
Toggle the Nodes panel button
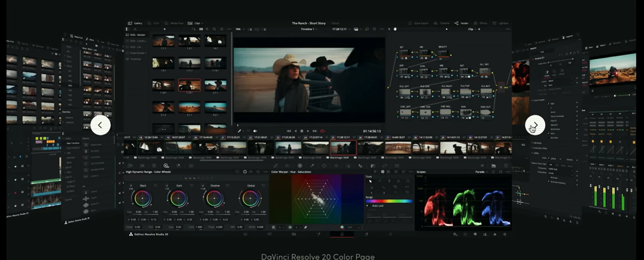[461, 23]
